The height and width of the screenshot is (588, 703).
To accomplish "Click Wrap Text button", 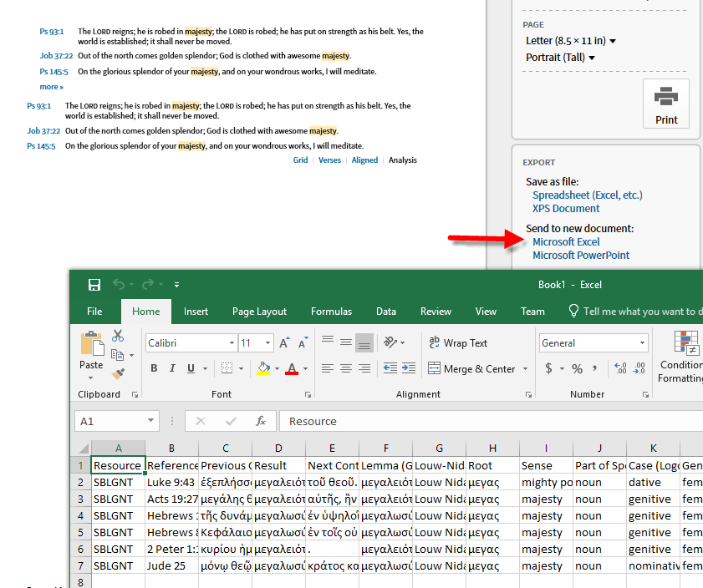I will tap(458, 343).
